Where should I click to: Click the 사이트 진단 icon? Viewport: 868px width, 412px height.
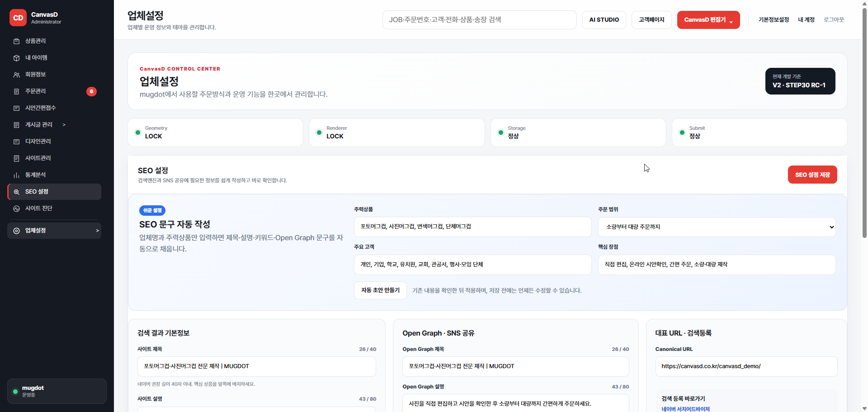tap(17, 208)
